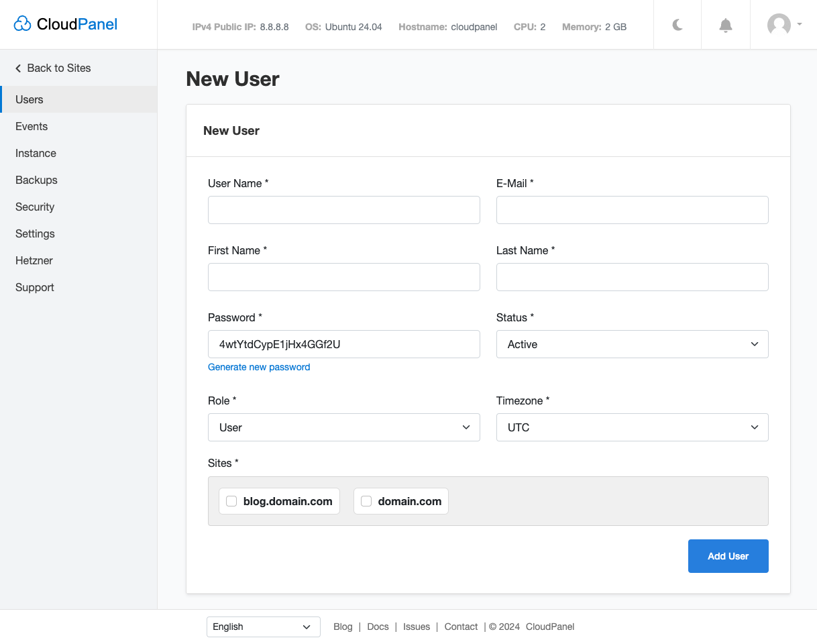The width and height of the screenshot is (817, 644).
Task: Open Events in the sidebar
Action: click(32, 126)
